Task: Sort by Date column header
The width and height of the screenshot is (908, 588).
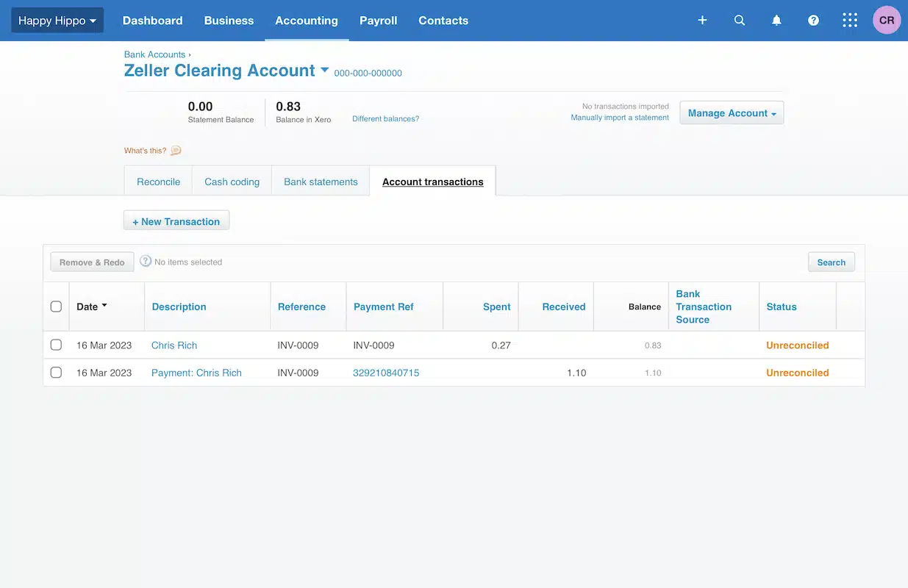Action: 92,306
